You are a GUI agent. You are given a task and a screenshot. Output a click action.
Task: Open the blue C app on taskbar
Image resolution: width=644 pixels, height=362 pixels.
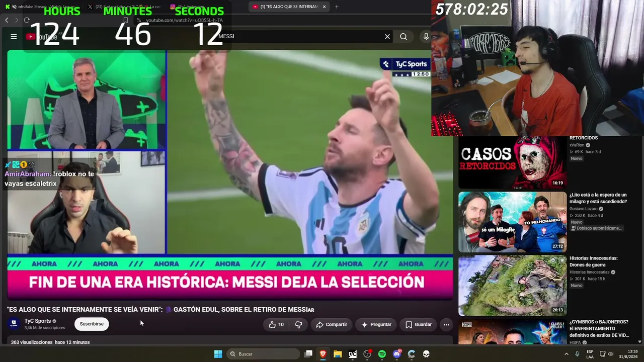click(x=412, y=354)
